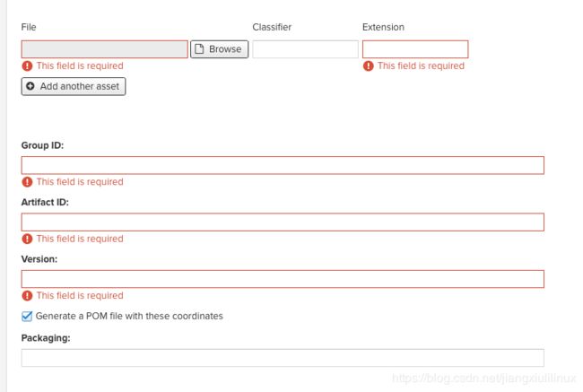The height and width of the screenshot is (392, 583).
Task: Click the error icon under Extension field
Action: point(368,65)
